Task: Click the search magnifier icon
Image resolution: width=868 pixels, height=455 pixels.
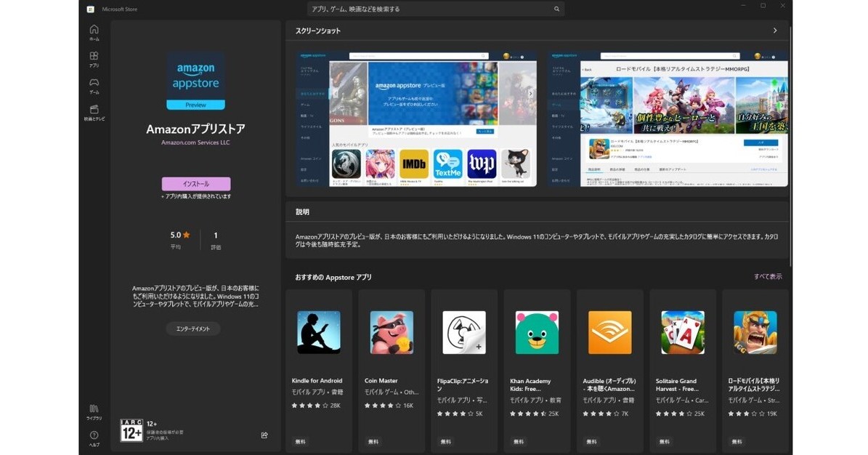Action: (x=556, y=9)
